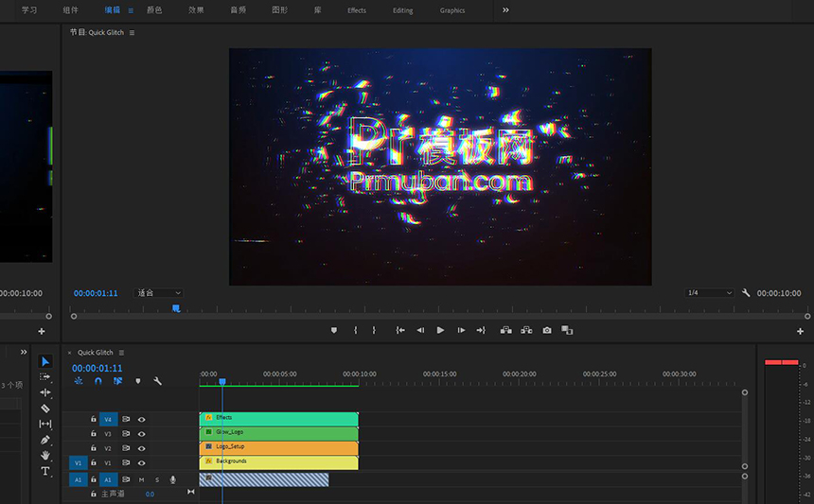814x504 pixels.
Task: Switch to 效果 workspace
Action: [x=196, y=10]
